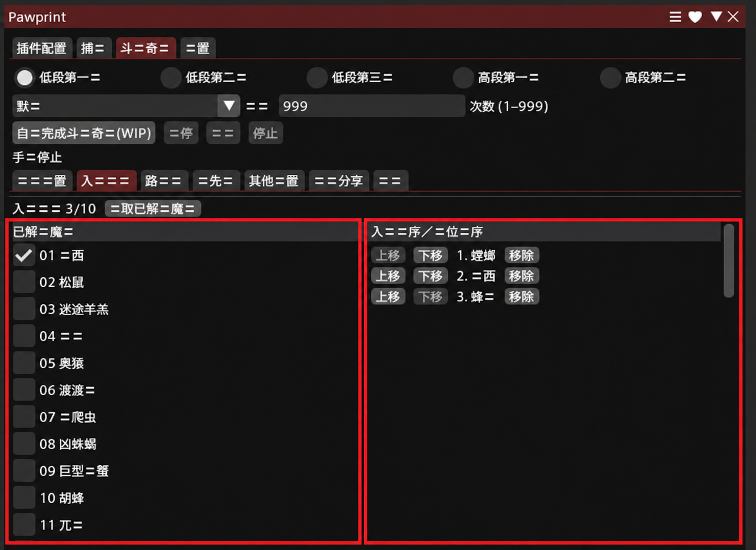Screen dimensions: 756x550
Task: Tick the 09 巨型=蟹 checkbox
Action: tap(24, 471)
